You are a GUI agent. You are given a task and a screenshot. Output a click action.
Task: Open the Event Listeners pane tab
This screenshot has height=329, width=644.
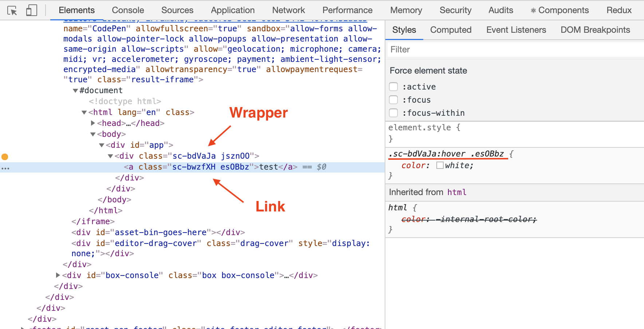pos(516,30)
